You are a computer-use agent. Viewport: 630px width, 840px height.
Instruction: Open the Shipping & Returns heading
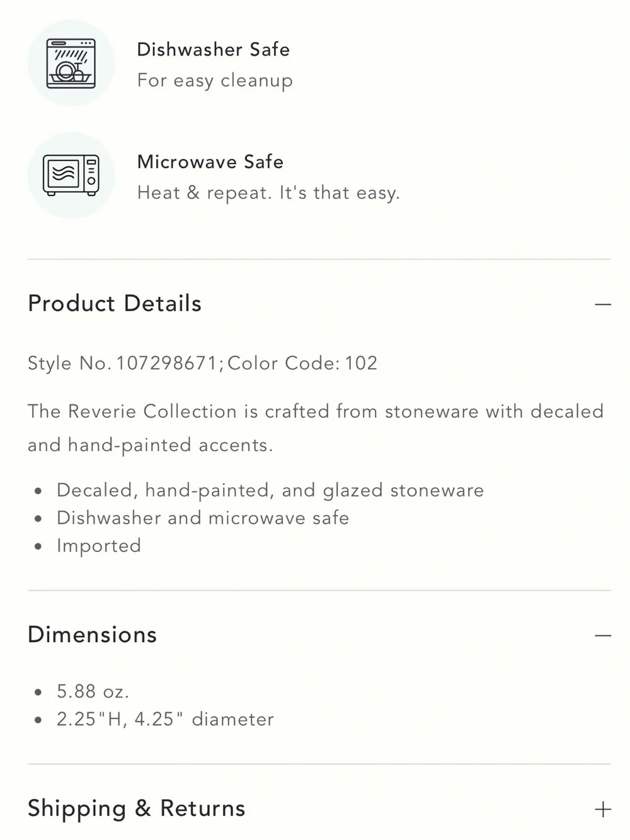pos(136,809)
